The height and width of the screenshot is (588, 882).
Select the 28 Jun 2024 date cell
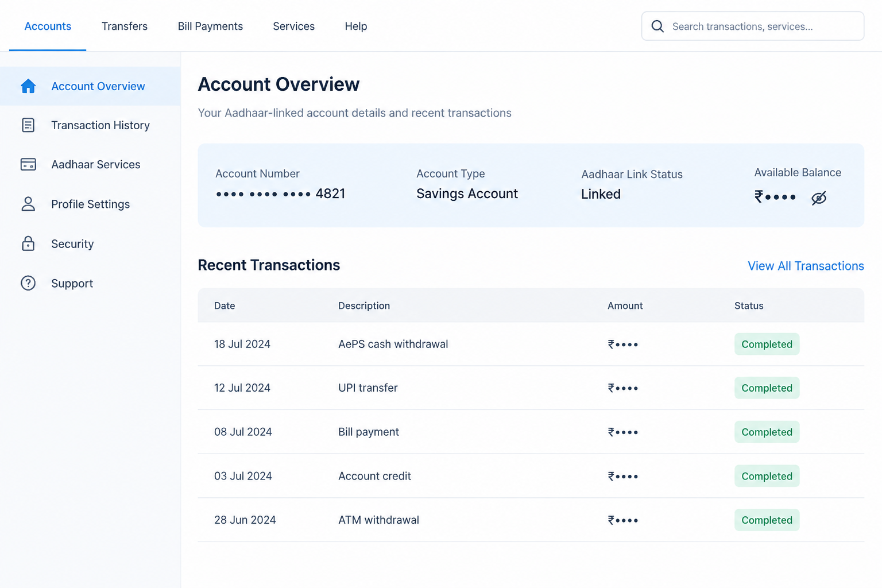(245, 520)
